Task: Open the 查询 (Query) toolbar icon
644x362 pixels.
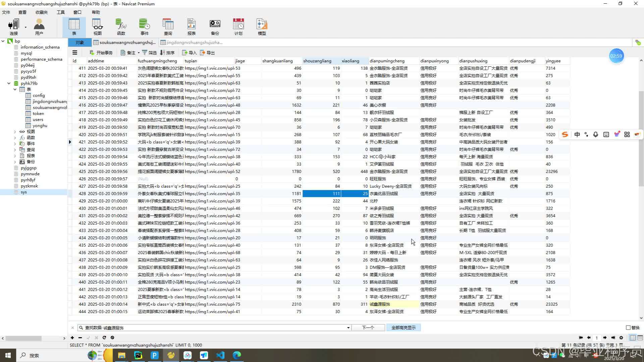Action: [168, 27]
